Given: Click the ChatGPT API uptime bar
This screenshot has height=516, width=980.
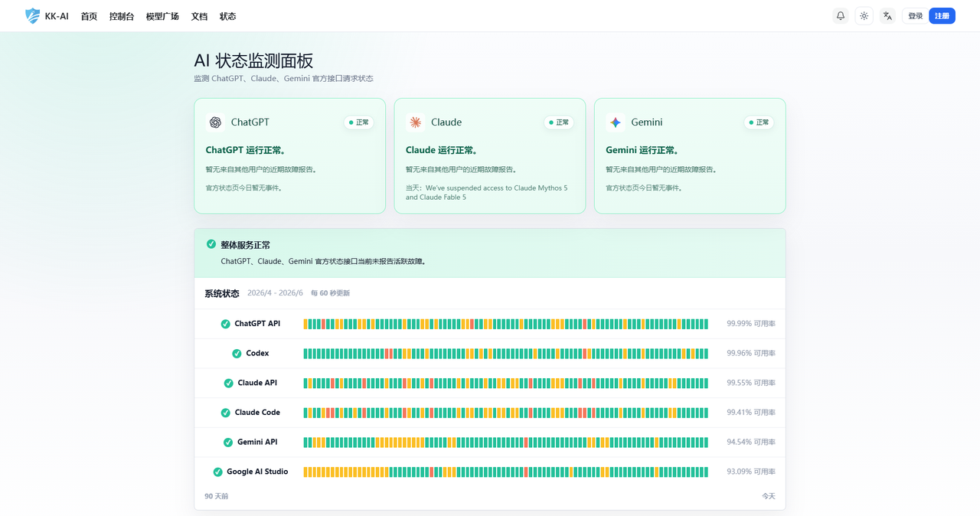Looking at the screenshot, I should click(506, 324).
